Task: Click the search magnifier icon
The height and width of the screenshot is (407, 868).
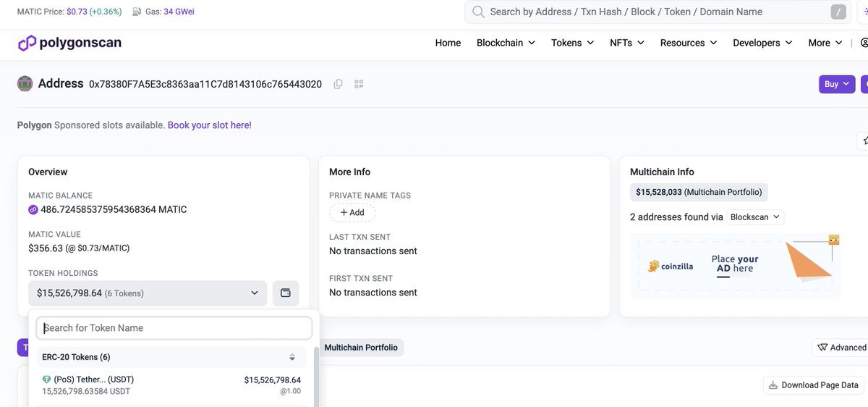Action: pos(478,12)
